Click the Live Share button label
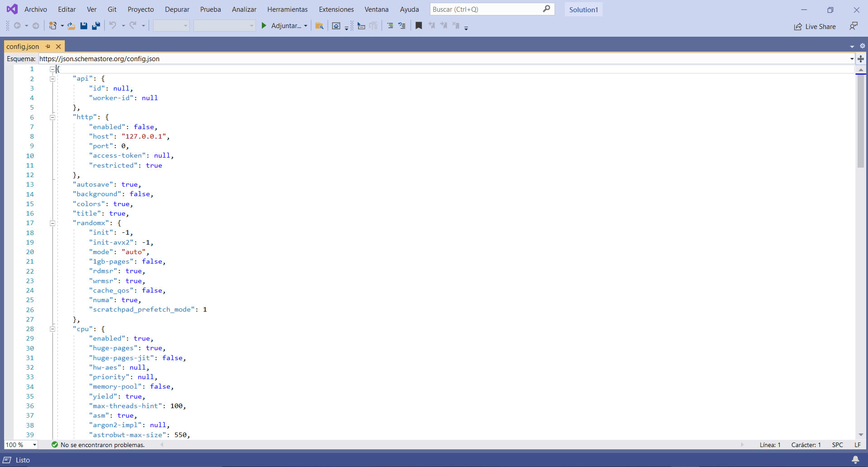Viewport: 868px width, 467px height. [x=820, y=27]
